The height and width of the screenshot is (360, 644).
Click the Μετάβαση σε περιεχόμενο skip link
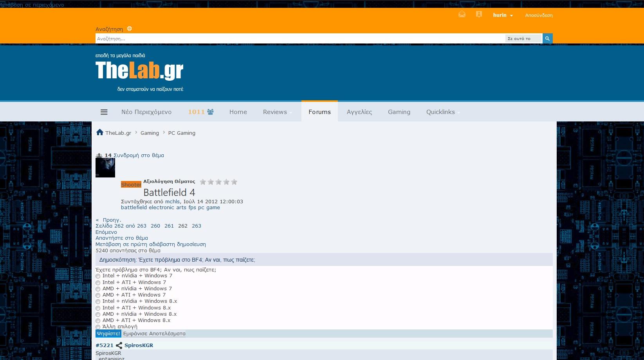coord(32,5)
